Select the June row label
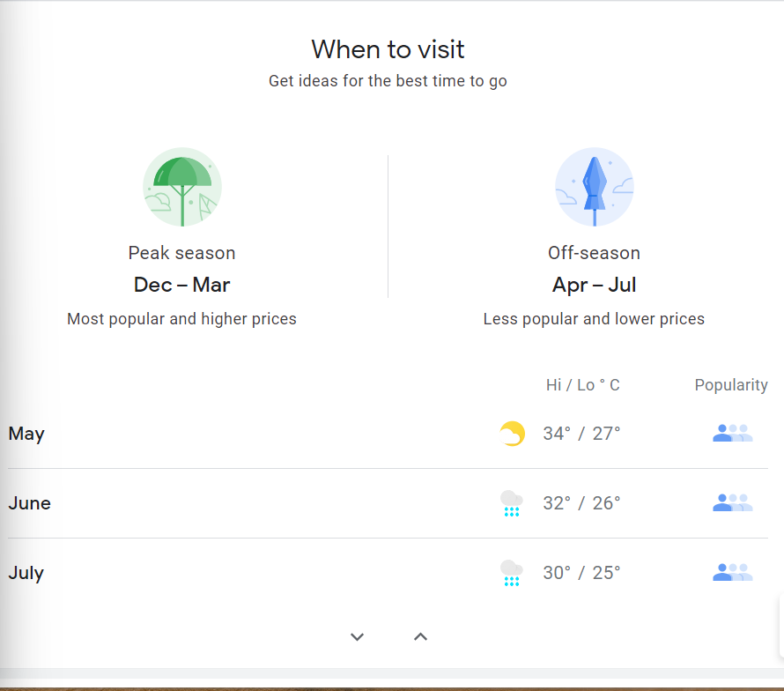This screenshot has width=784, height=691. (x=29, y=503)
